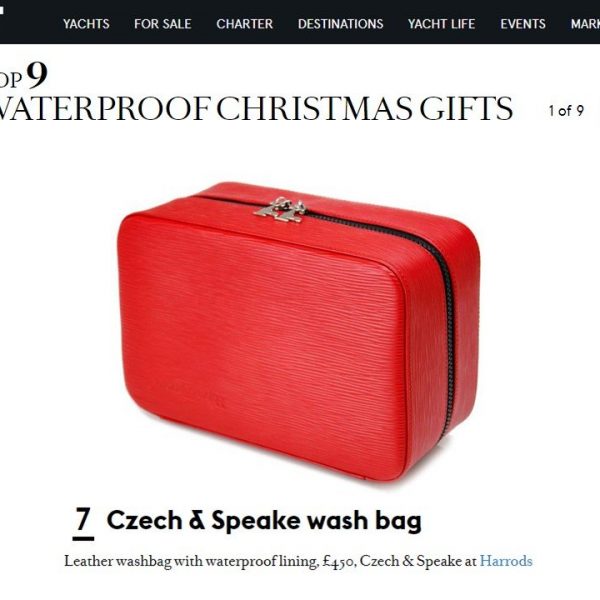Viewport: 600px width, 600px height.
Task: Click the white logo fragment at top-left
Action: tap(2, 10)
